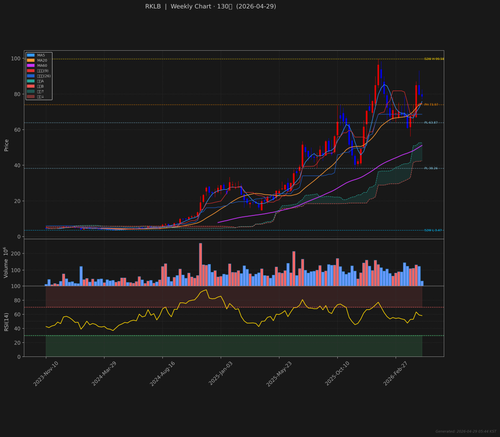Click the 2025-May-23 date tick label
Image resolution: width=500 pixels, height=437 pixels.
(x=279, y=374)
